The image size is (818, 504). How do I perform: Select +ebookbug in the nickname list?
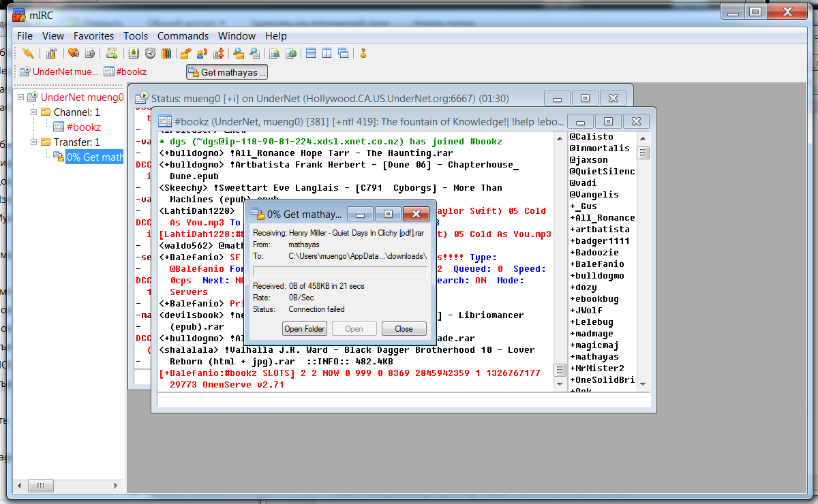pos(594,299)
